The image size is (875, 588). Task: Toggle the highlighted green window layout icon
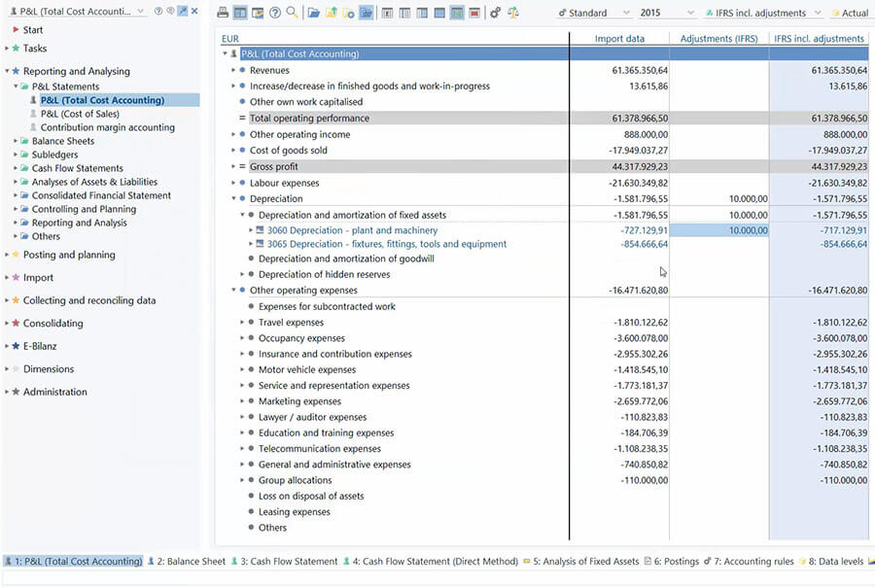coord(457,13)
